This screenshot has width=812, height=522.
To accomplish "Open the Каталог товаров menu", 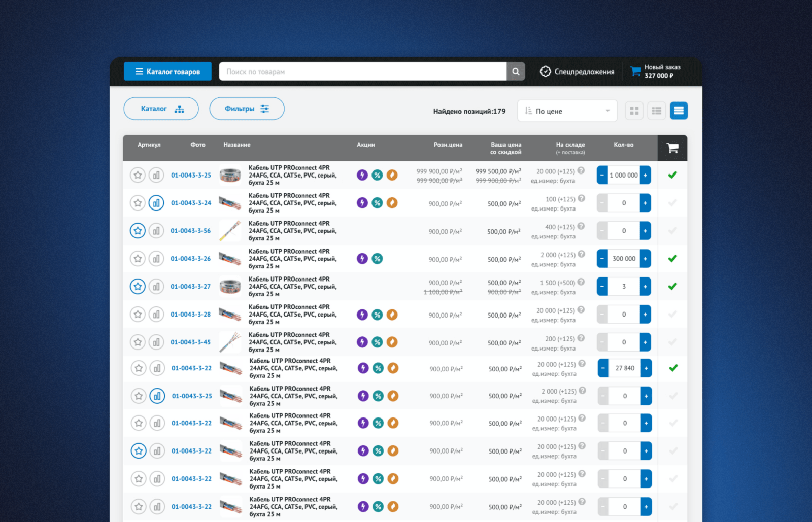I will [x=168, y=72].
